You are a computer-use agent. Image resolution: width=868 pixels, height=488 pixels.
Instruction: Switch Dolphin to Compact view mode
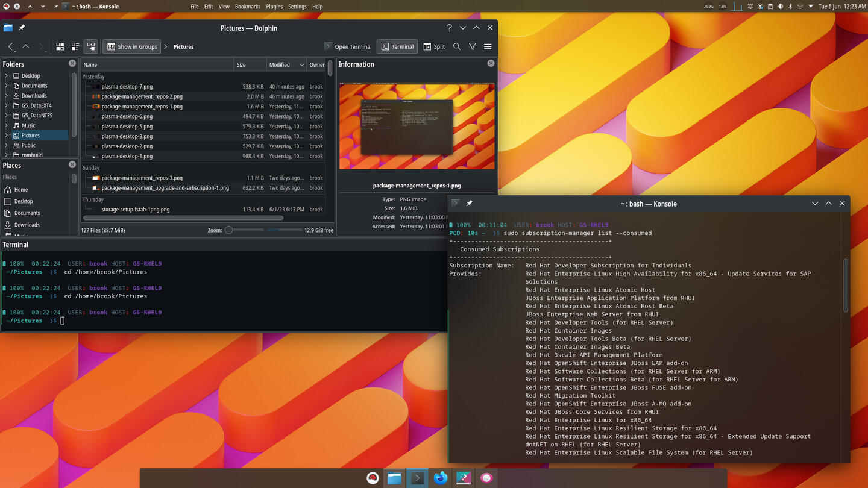[x=75, y=46]
